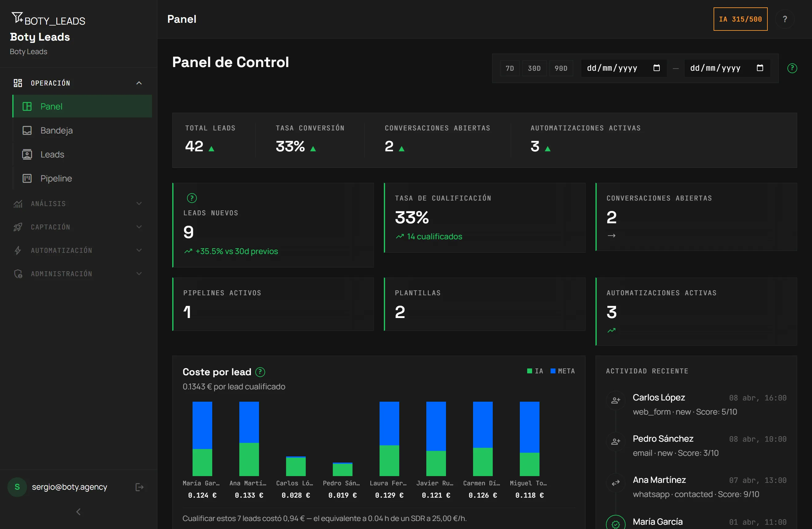Open the Pipeline menu item

82,178
